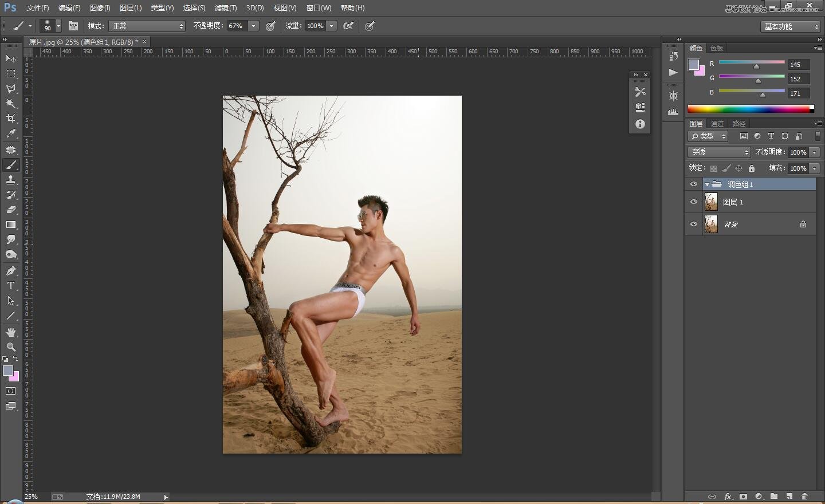Select the Smudge tool
The width and height of the screenshot is (825, 504).
click(11, 239)
